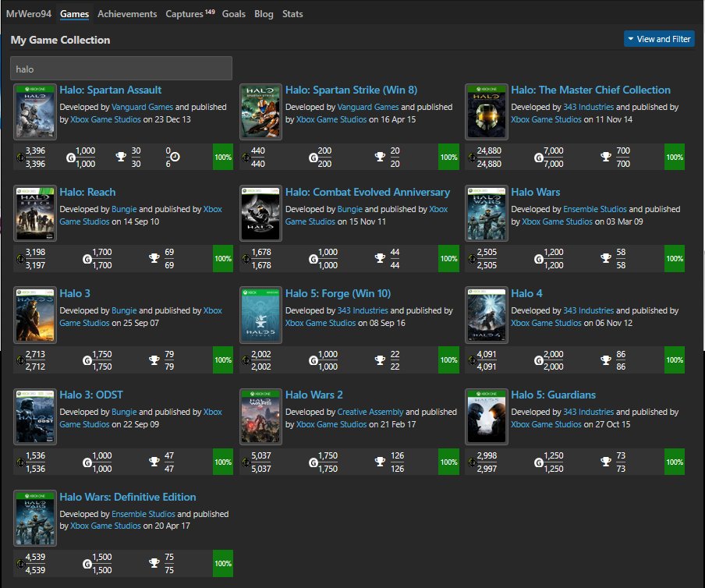
Task: Open Halo Wars: Definitive Edition cover
Action: tap(35, 519)
